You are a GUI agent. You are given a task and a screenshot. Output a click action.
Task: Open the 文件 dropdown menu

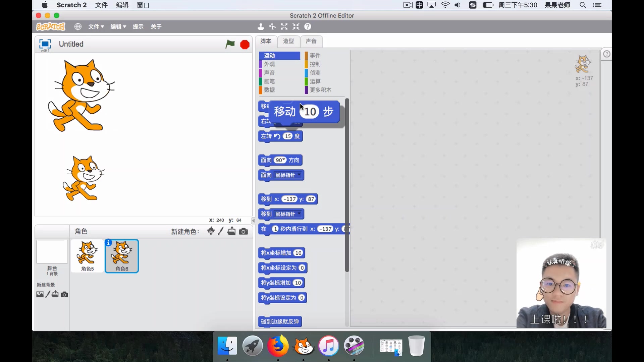(x=96, y=26)
